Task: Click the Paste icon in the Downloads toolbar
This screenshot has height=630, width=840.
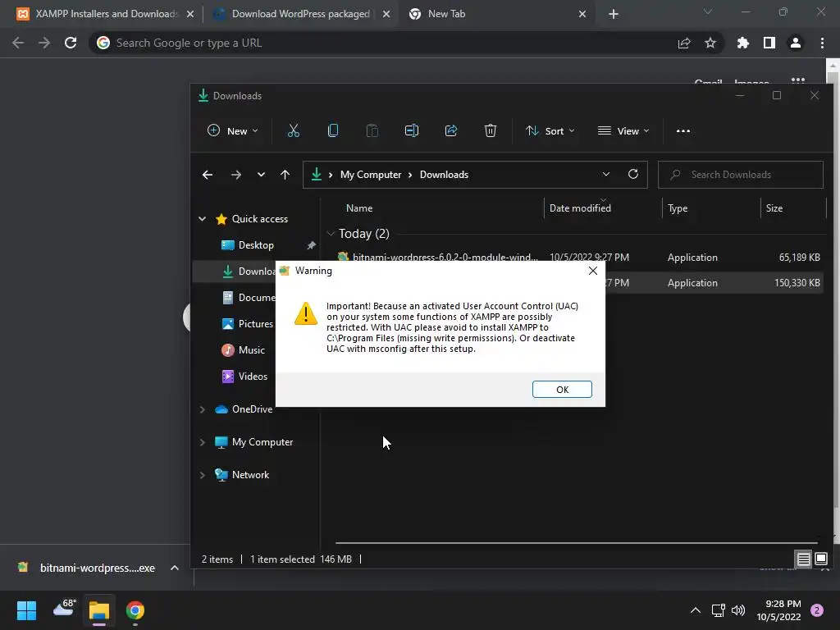Action: (372, 130)
